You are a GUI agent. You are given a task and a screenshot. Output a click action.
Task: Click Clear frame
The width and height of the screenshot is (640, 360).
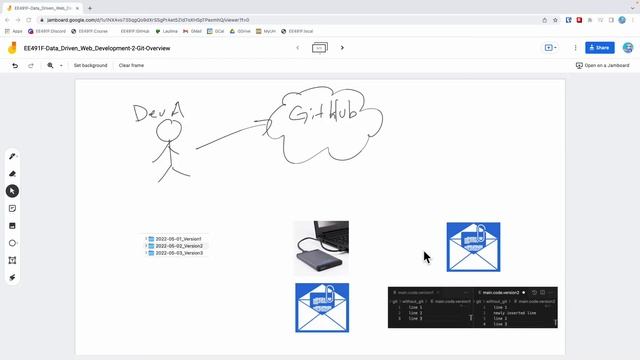131,65
